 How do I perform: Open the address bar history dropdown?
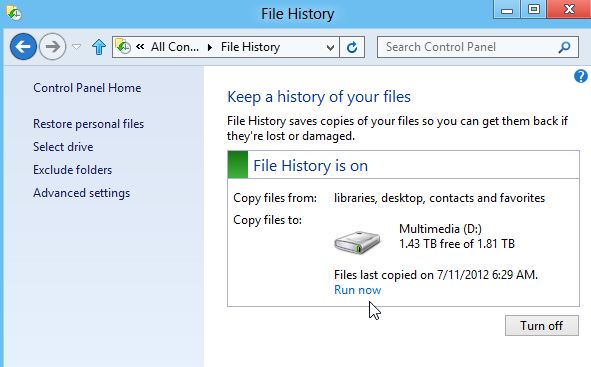pyautogui.click(x=330, y=47)
